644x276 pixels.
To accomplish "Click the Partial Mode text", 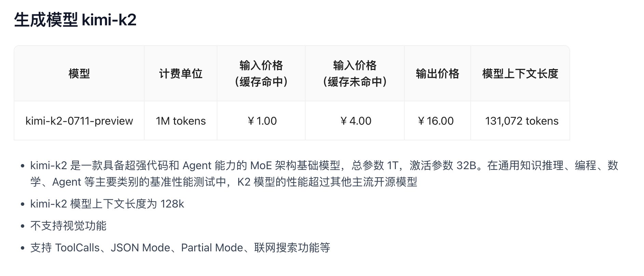I will coord(212,248).
